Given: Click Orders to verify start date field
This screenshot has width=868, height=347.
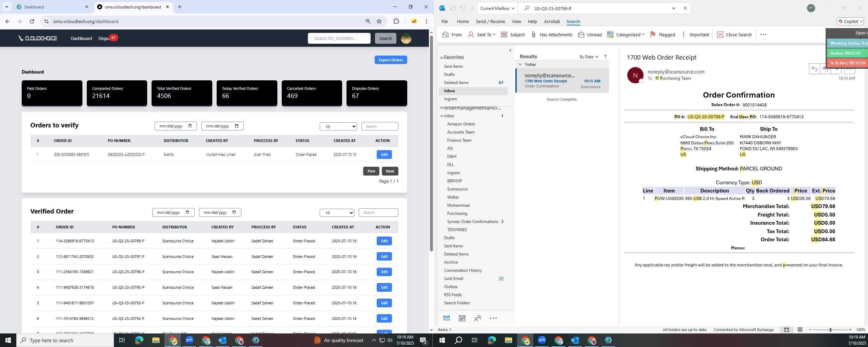Looking at the screenshot, I should [175, 126].
